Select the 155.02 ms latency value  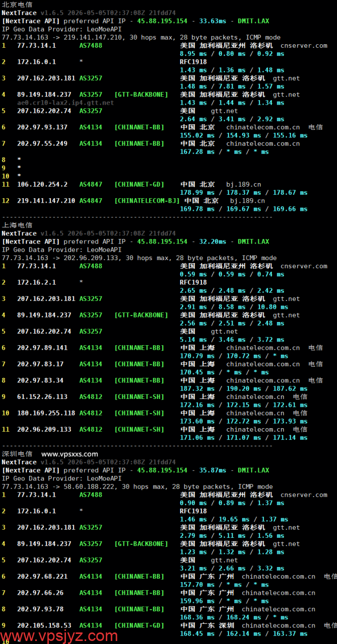(197, 135)
